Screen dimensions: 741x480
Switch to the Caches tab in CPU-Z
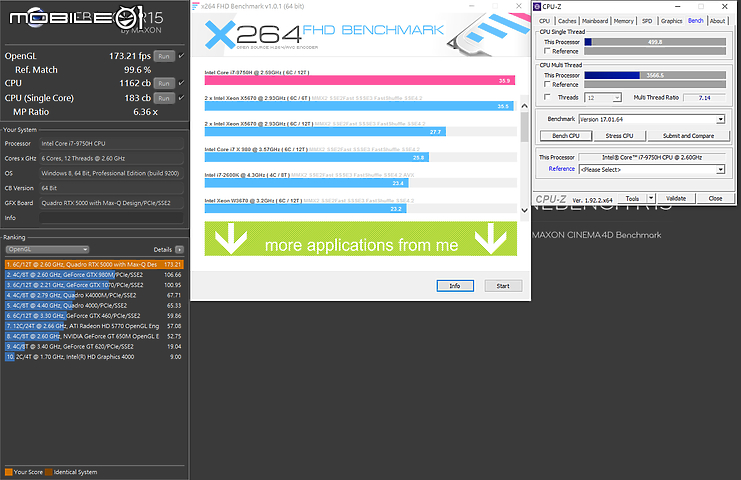click(567, 21)
